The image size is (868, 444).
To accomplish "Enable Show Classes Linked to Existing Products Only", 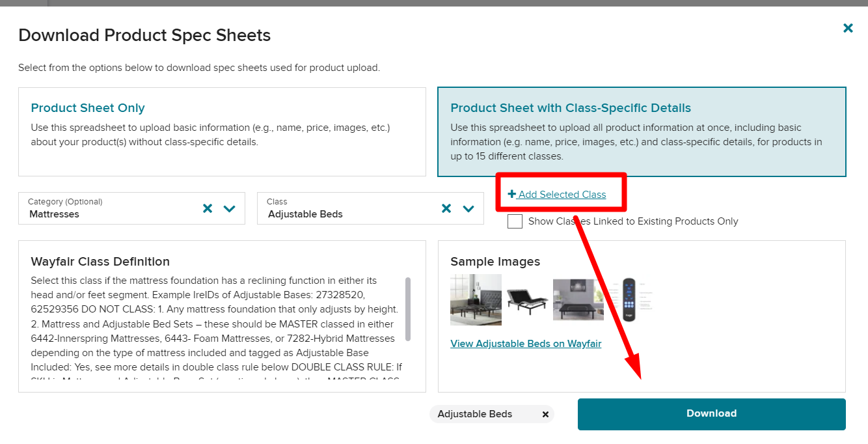I will 515,221.
